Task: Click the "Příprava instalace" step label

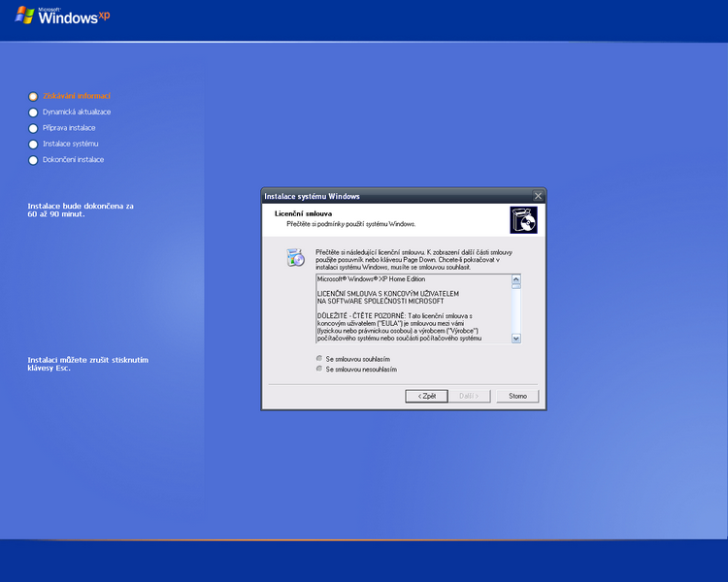Action: [x=69, y=128]
